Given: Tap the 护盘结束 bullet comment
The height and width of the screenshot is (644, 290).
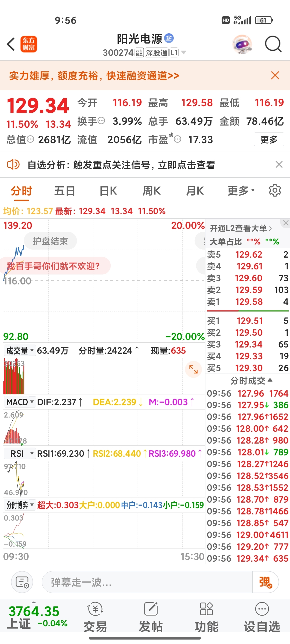Looking at the screenshot, I should pos(50,241).
